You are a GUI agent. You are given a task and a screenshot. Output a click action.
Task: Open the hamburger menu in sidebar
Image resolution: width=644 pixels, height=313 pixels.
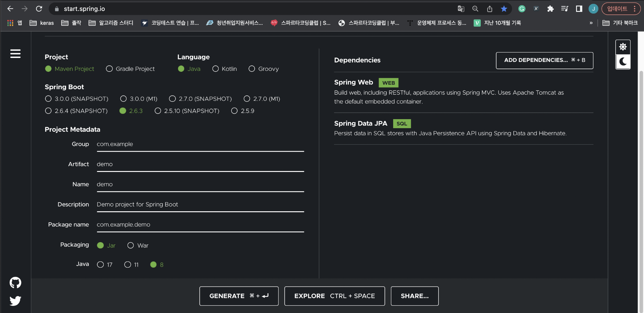pos(15,54)
